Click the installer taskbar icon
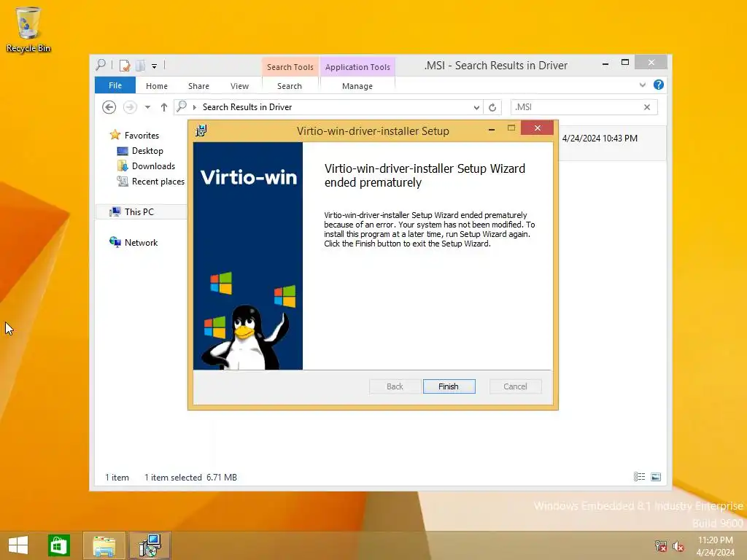This screenshot has height=560, width=747. coord(150,545)
